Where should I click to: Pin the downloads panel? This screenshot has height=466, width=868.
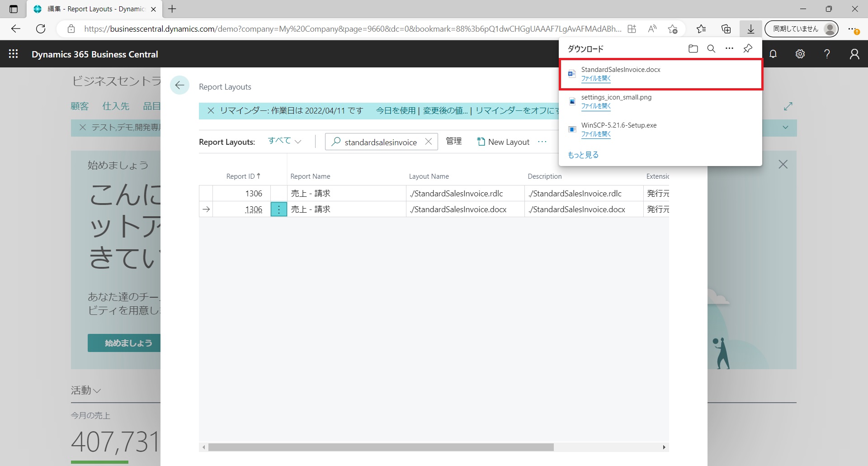[748, 49]
